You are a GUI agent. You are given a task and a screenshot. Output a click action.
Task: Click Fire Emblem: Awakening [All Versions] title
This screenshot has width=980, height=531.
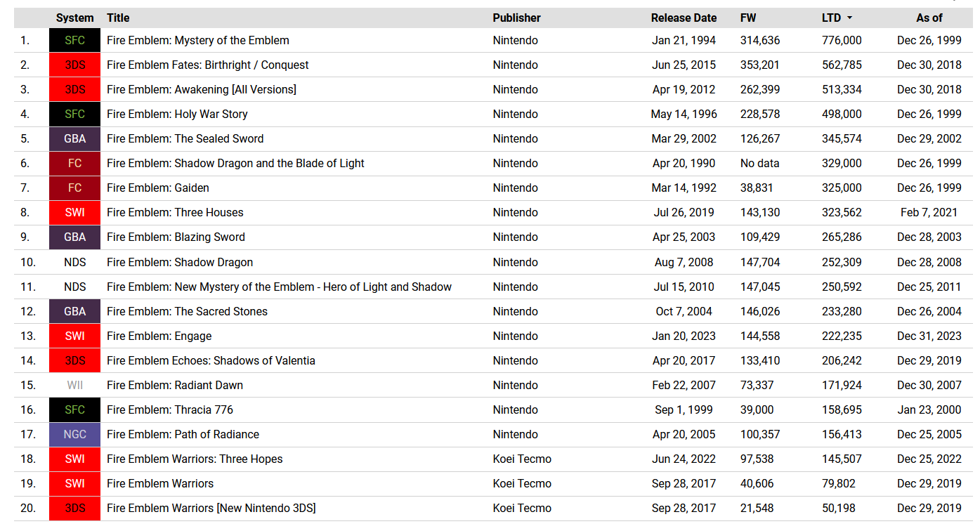click(x=202, y=90)
